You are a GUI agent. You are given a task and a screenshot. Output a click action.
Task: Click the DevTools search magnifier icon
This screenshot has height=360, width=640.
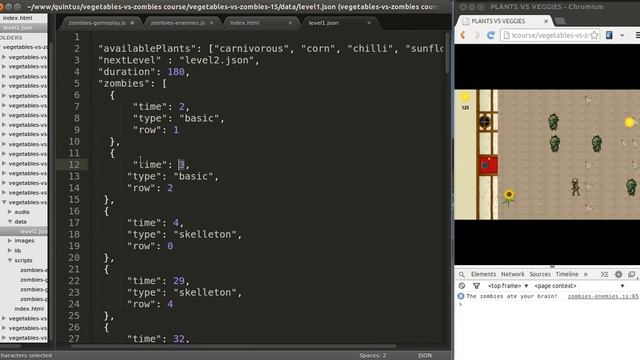(x=462, y=274)
